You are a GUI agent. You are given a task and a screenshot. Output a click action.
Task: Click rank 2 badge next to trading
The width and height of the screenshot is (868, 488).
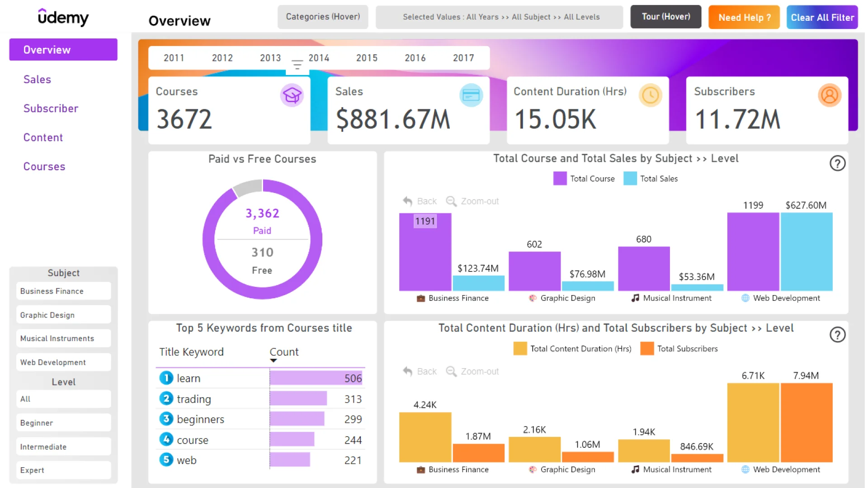[166, 399]
